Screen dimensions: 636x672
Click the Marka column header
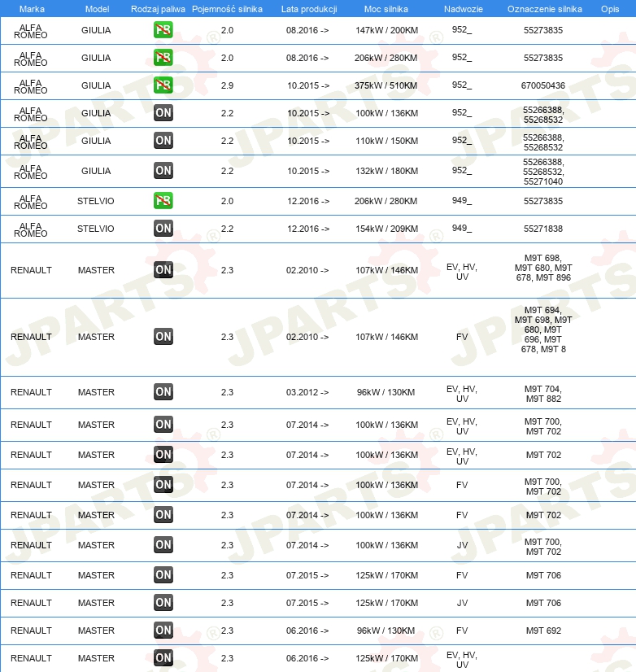tap(32, 9)
